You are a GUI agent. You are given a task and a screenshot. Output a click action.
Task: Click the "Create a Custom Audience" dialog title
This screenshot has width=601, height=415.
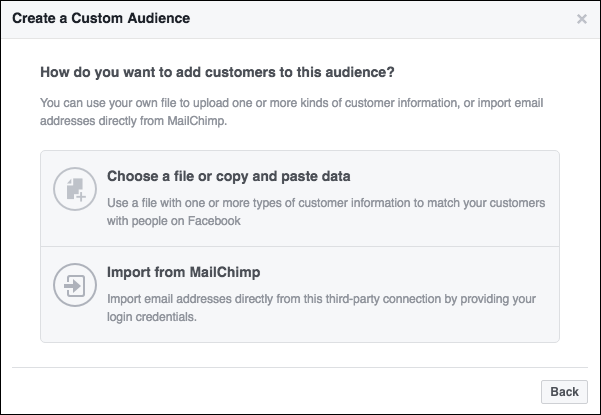click(x=101, y=19)
